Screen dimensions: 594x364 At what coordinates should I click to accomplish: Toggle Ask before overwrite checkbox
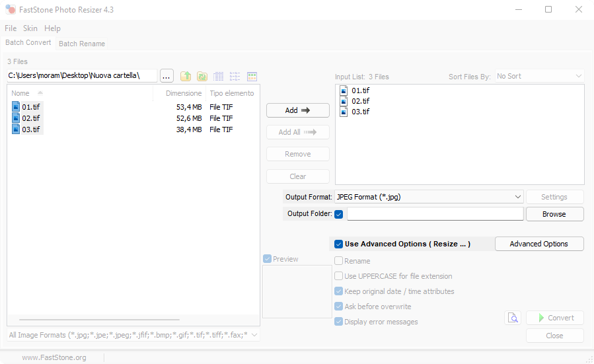pyautogui.click(x=339, y=306)
